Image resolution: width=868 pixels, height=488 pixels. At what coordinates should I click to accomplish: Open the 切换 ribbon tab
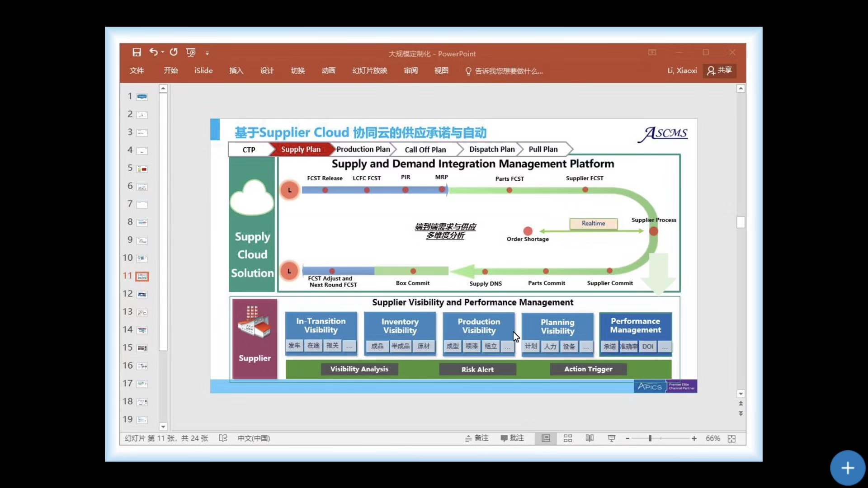coord(297,70)
